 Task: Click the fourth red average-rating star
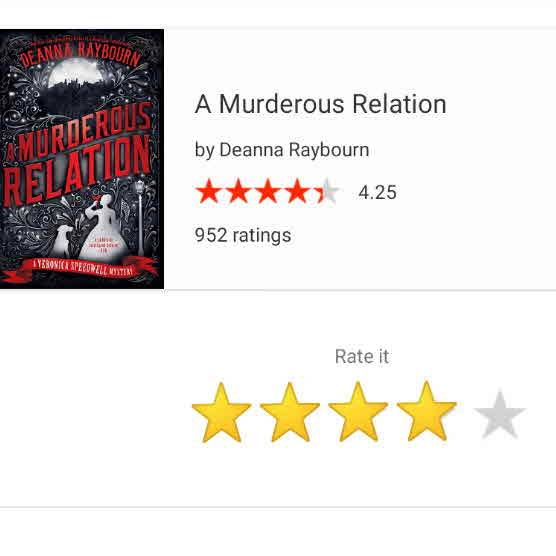(x=298, y=191)
